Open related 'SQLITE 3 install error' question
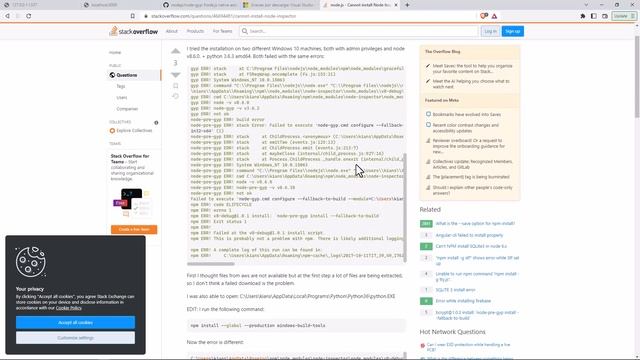This screenshot has width=640, height=360. click(455, 290)
